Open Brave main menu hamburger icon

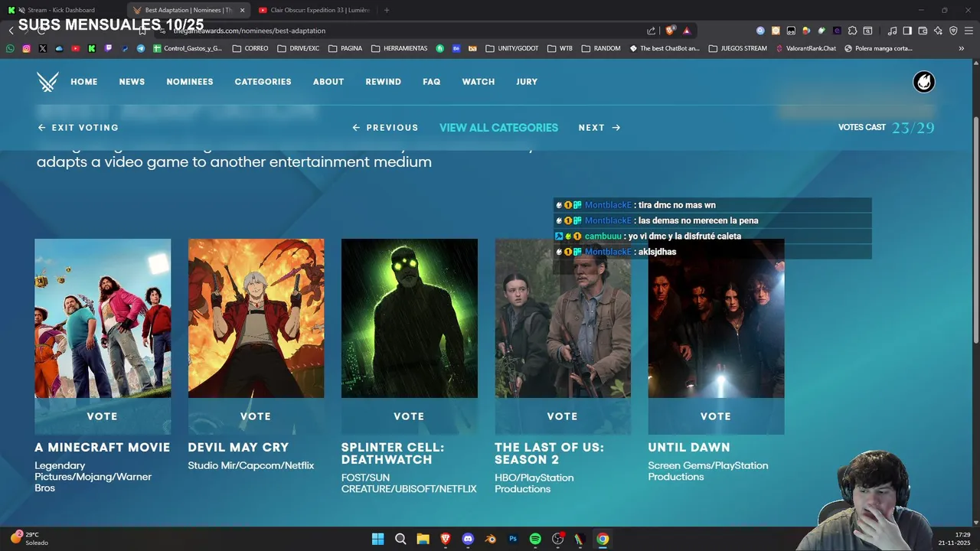pyautogui.click(x=969, y=31)
